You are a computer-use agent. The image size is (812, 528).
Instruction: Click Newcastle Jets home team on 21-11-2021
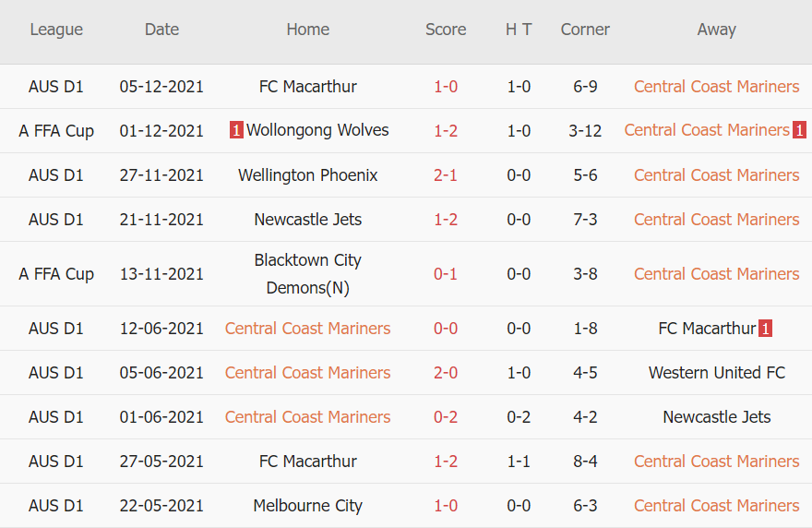tap(307, 220)
